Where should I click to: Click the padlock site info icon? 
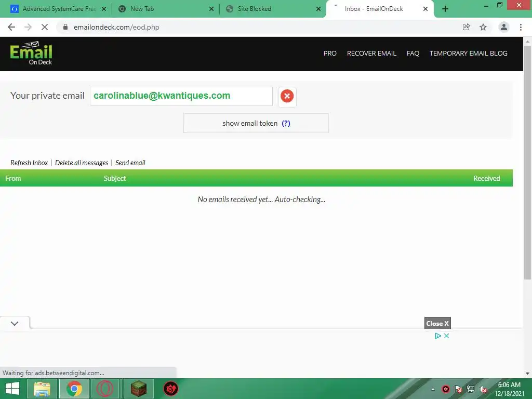pyautogui.click(x=65, y=27)
